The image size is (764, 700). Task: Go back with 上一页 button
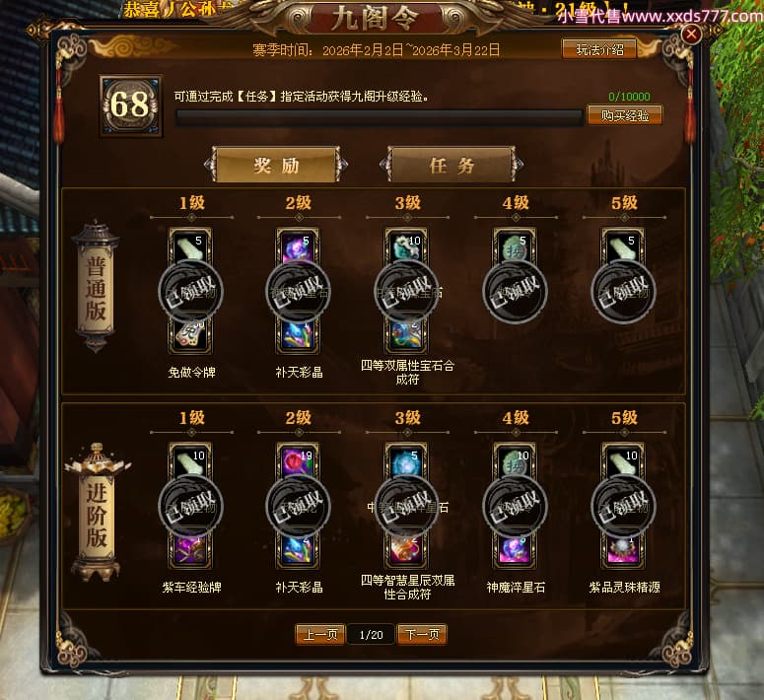point(320,634)
